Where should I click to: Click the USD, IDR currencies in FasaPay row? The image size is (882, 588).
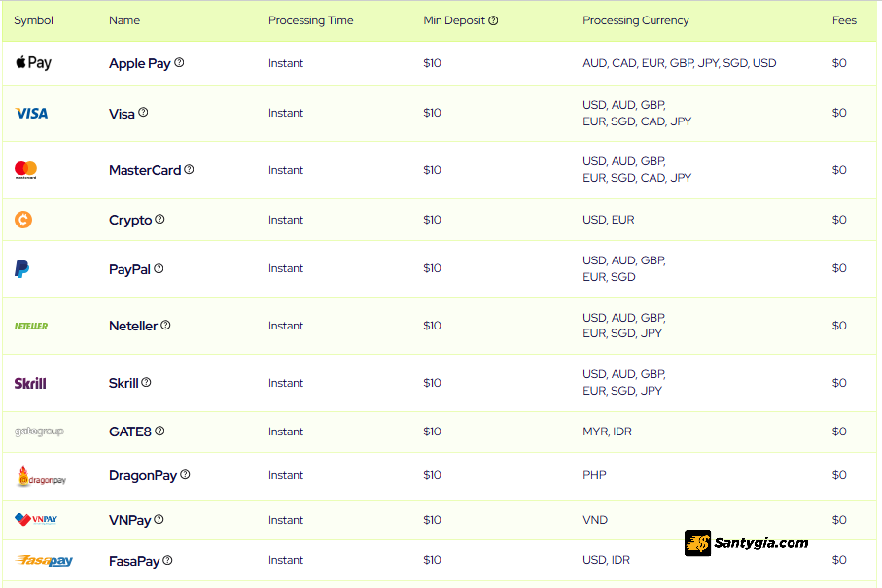pyautogui.click(x=607, y=560)
